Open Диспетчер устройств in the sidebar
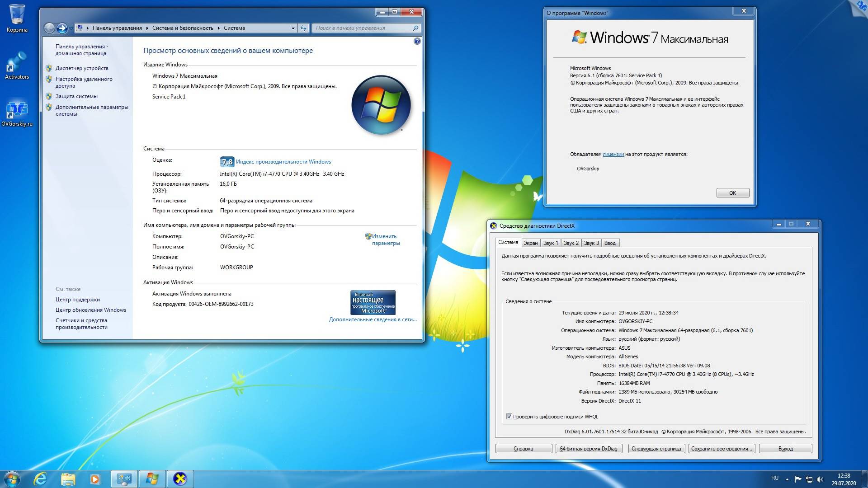868x488 pixels. [82, 68]
